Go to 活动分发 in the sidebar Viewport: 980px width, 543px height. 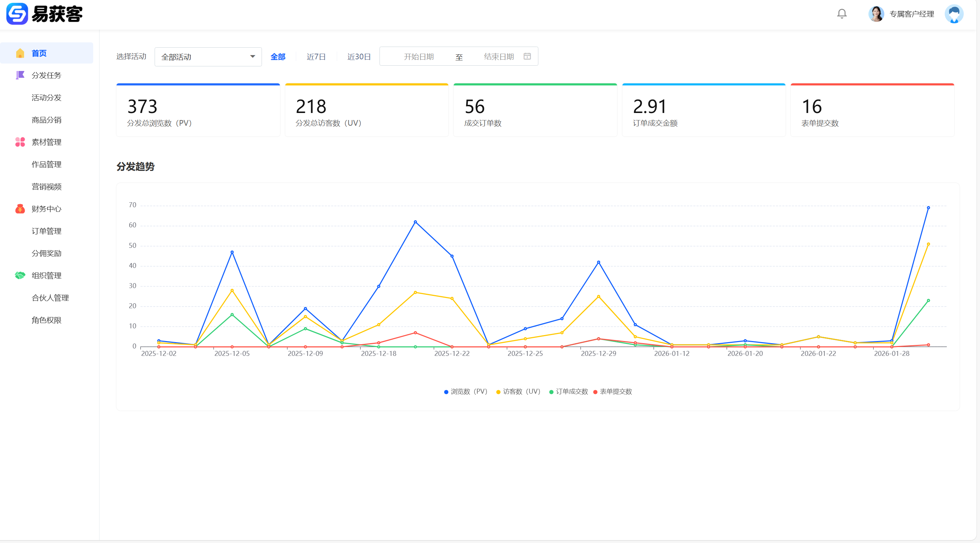(x=46, y=98)
